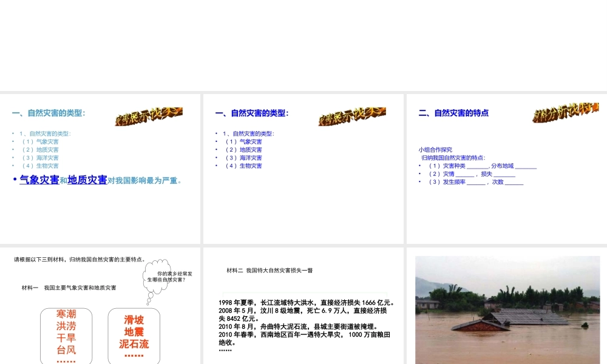This screenshot has width=607, height=364.
Task: Select the line 2010年春季西南地区特大旱灾
Action: tap(304, 339)
